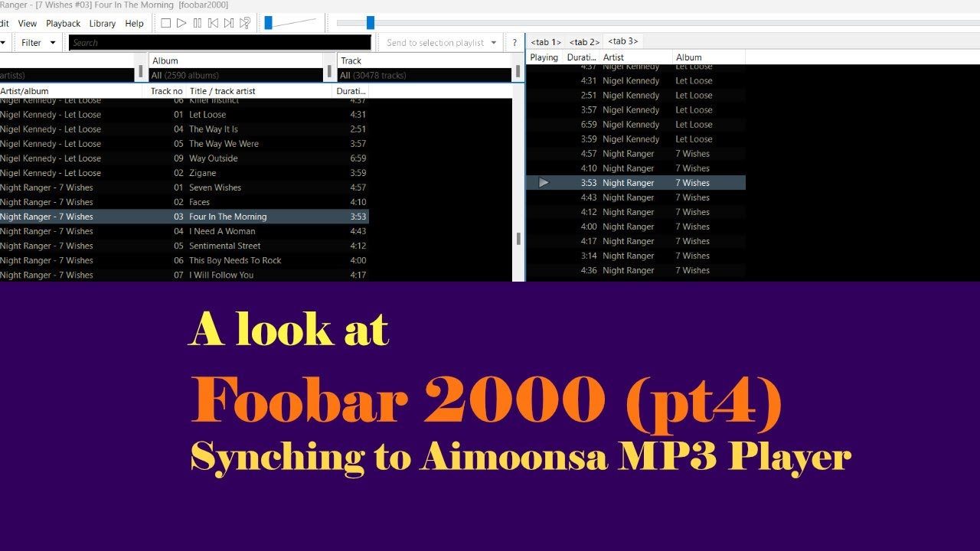Select track I Need A Woman

point(184,231)
